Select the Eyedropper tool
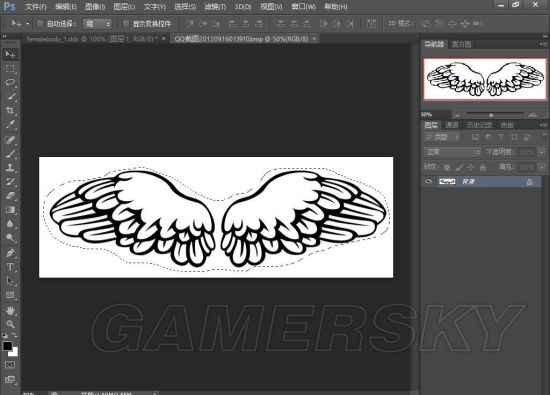 point(10,125)
